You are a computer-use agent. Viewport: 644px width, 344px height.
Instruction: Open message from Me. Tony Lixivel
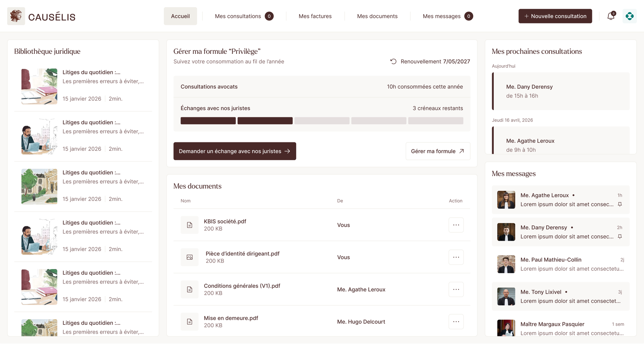point(561,296)
